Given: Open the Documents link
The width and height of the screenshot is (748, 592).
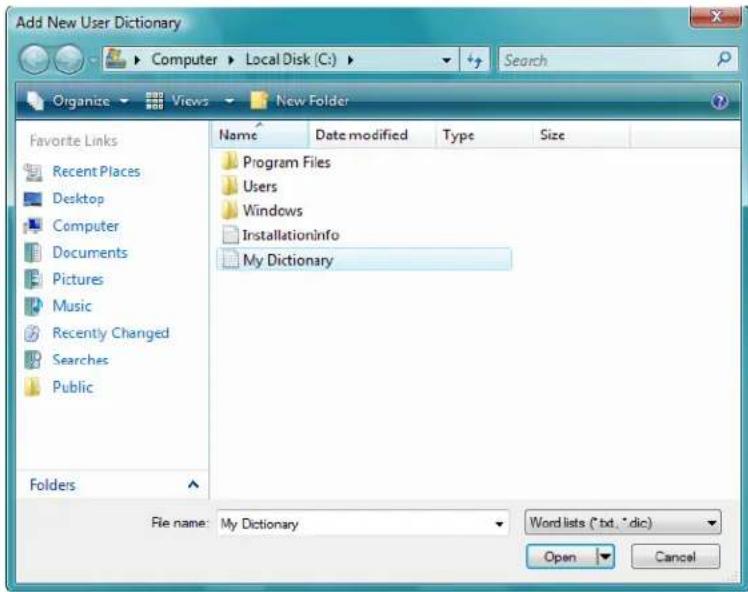Looking at the screenshot, I should coord(90,252).
